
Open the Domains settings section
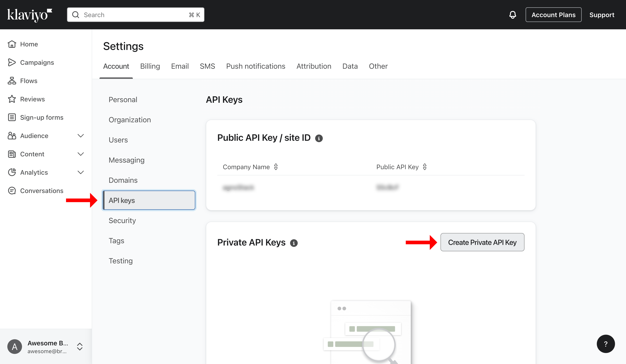click(x=123, y=180)
